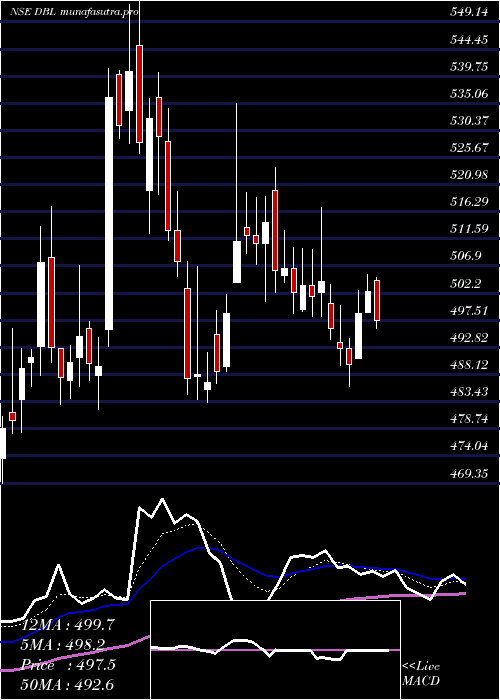Click the 478.74 price axis label

point(469,419)
